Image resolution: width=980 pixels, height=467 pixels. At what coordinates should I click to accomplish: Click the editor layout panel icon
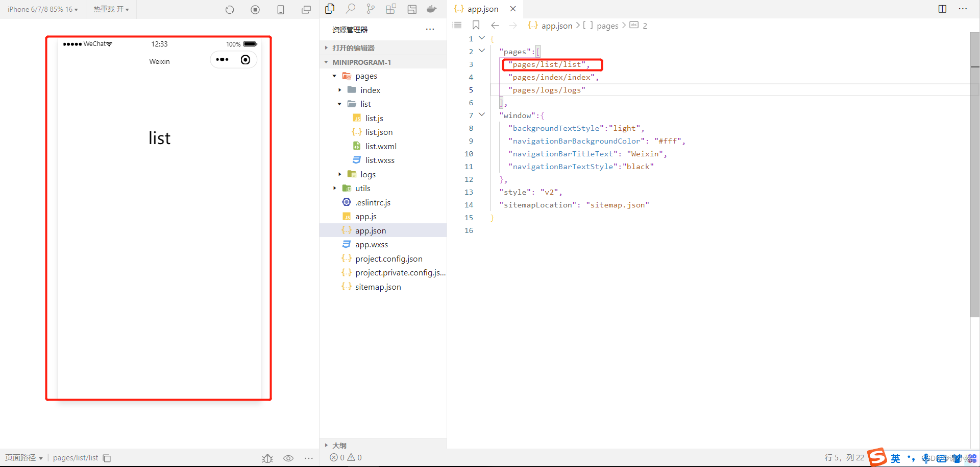coord(412,9)
